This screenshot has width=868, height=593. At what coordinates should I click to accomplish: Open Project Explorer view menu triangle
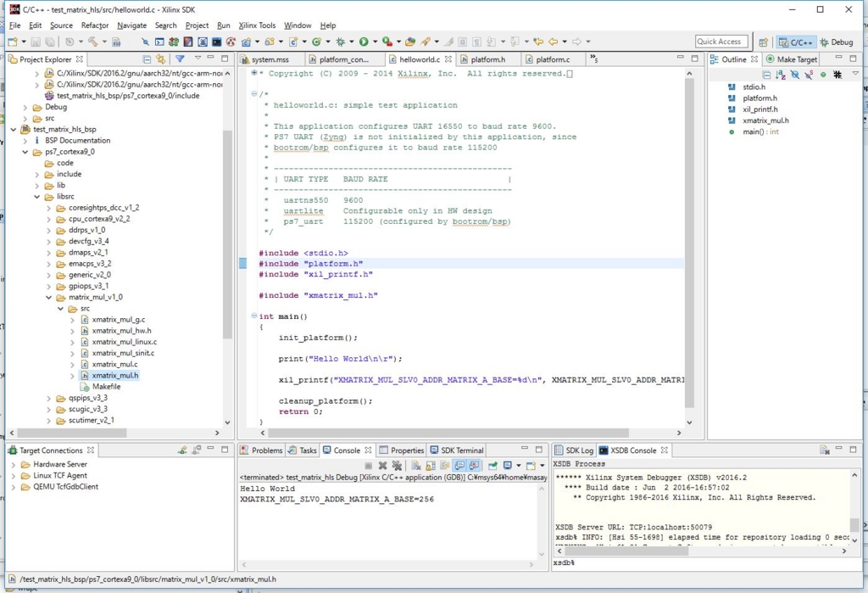click(x=198, y=59)
